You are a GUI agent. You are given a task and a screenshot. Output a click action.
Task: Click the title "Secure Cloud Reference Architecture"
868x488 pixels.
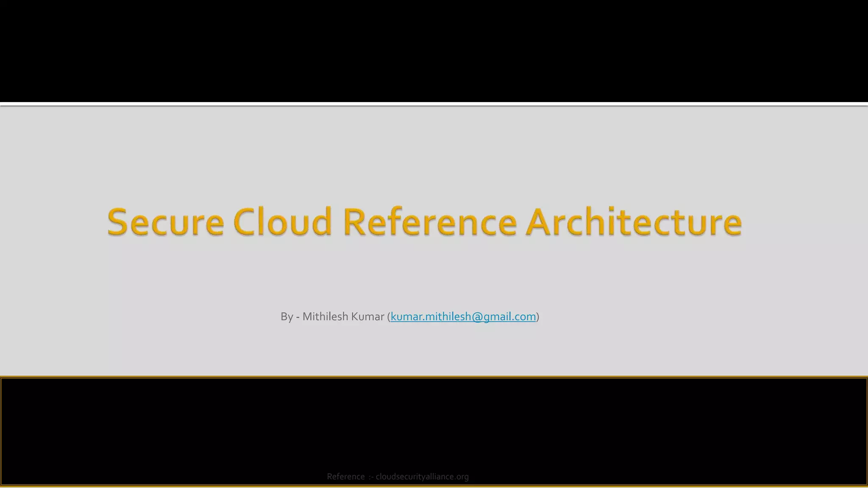425,222
